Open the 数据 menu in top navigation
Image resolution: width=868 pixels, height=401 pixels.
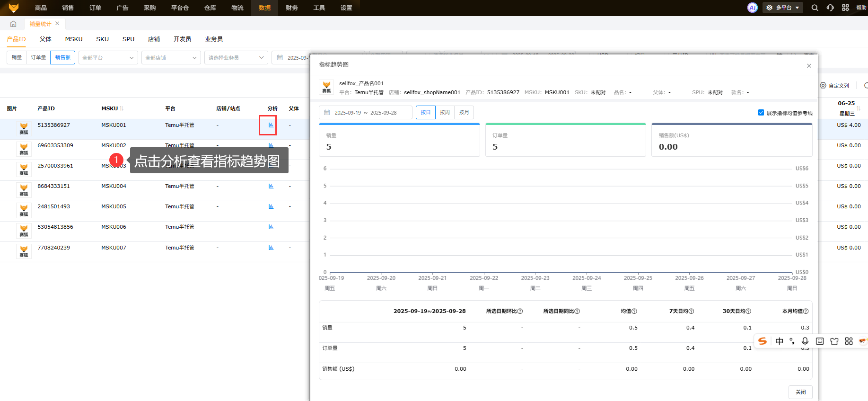pyautogui.click(x=264, y=8)
